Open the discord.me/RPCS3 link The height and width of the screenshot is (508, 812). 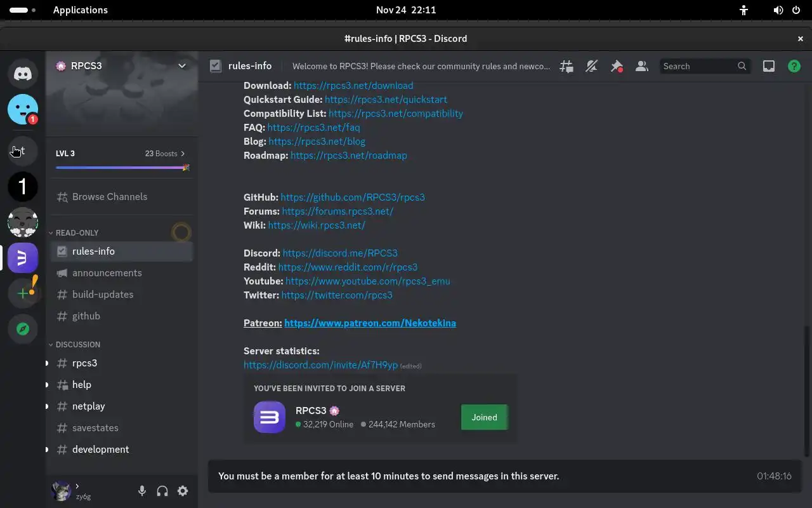[340, 253]
